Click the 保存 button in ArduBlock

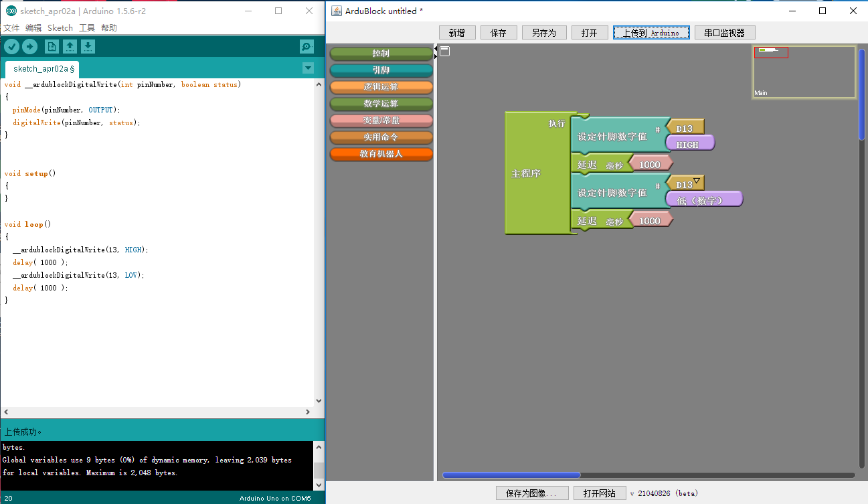[x=499, y=33]
